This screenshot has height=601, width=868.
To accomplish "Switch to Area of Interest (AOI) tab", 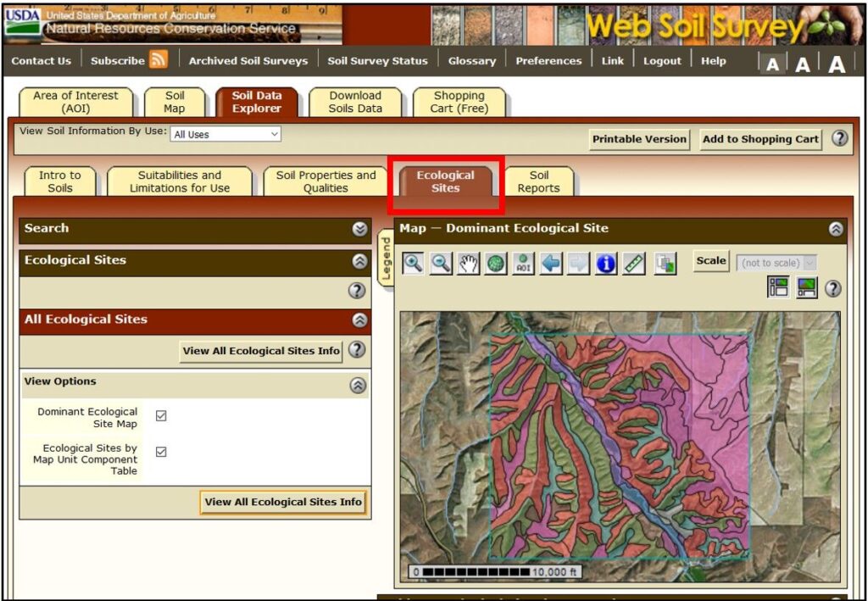I will 75,103.
